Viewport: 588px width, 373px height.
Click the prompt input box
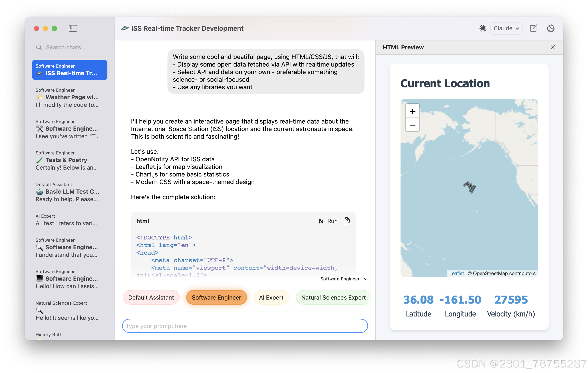[x=245, y=326]
